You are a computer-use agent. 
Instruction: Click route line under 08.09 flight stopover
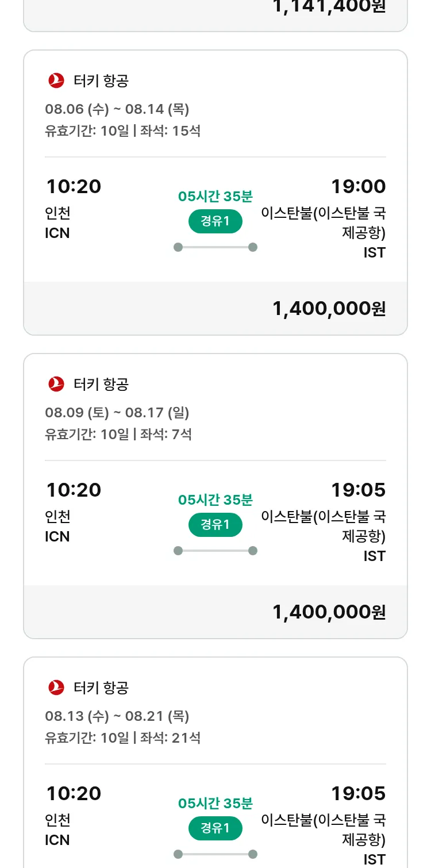(x=215, y=551)
